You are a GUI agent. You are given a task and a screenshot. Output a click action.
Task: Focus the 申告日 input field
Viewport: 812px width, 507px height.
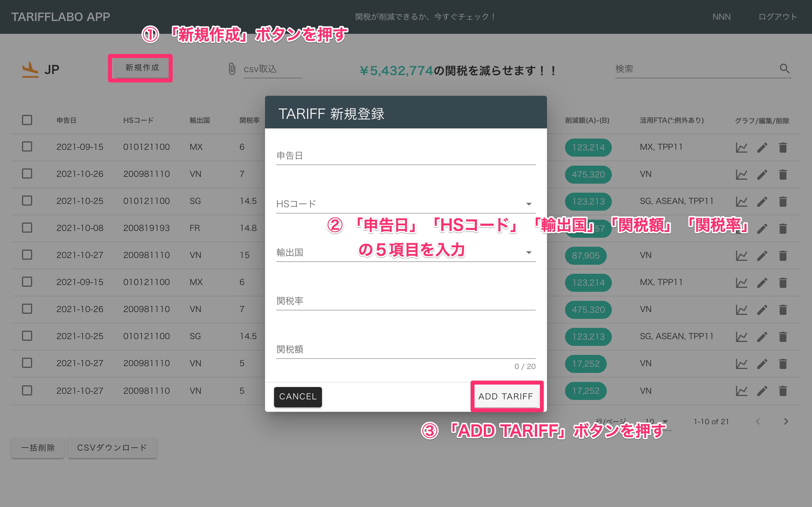pos(405,156)
